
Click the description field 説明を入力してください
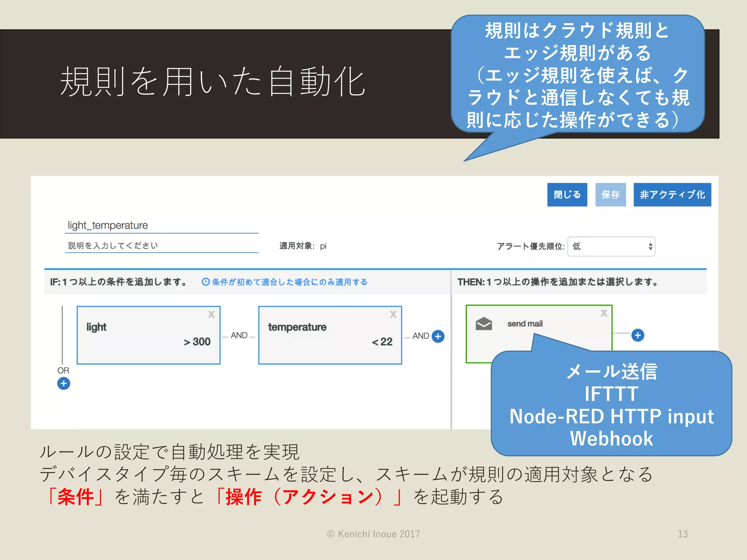[x=162, y=245]
